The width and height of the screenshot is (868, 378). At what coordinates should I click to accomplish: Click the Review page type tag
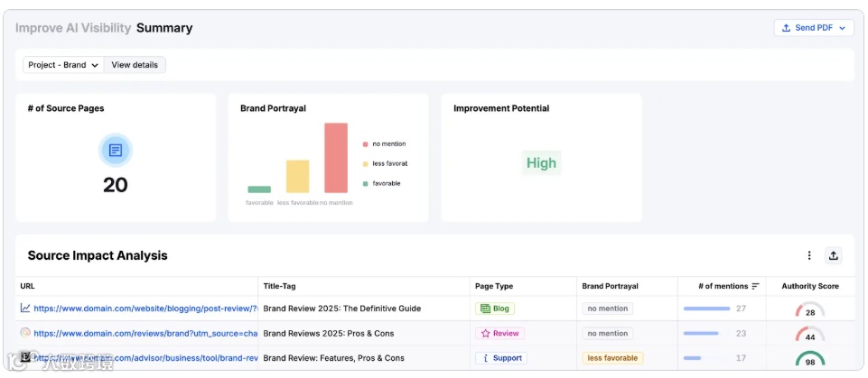pyautogui.click(x=499, y=333)
